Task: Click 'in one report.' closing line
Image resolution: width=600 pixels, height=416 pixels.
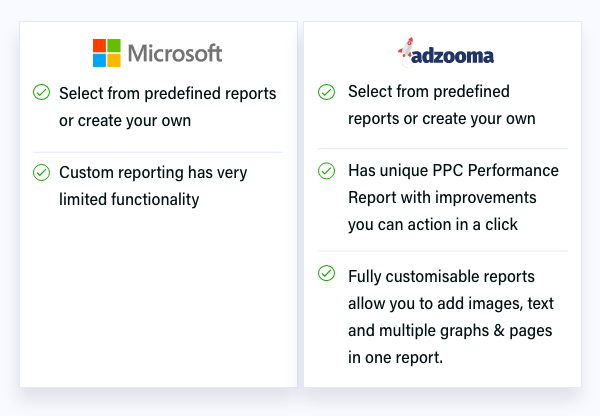Action: (x=395, y=357)
